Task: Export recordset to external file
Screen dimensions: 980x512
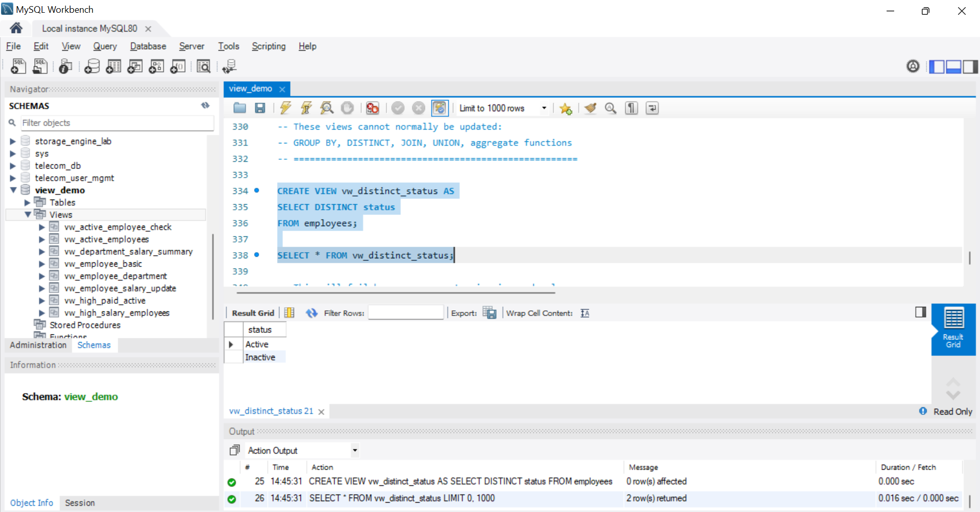Action: tap(490, 313)
